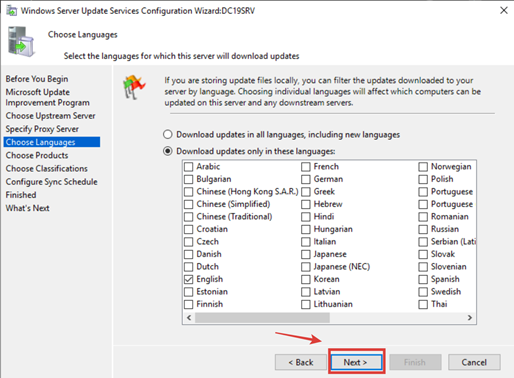This screenshot has width=514, height=378.
Task: Check the Slovak checkbox
Action: [x=423, y=254]
